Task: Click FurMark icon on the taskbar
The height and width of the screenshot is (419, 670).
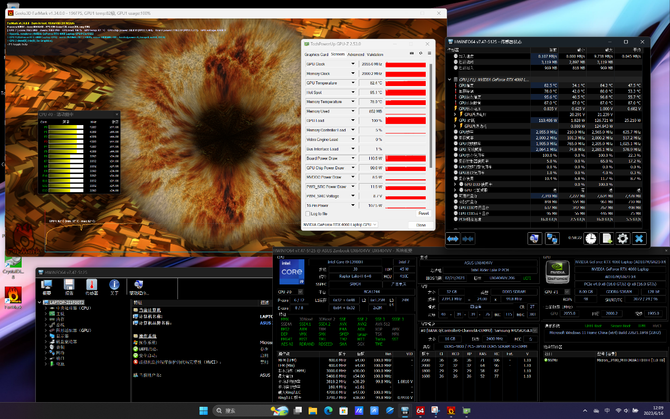Action: coord(451,410)
